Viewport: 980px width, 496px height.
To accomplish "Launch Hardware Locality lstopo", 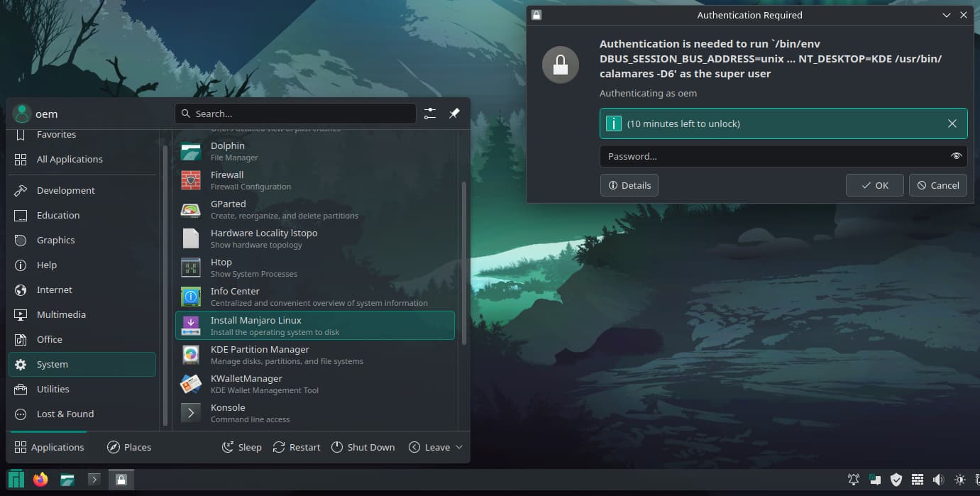I will (314, 238).
